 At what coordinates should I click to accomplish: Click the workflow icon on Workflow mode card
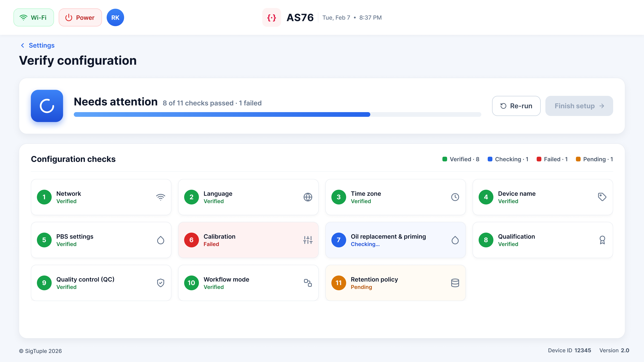pyautogui.click(x=308, y=283)
